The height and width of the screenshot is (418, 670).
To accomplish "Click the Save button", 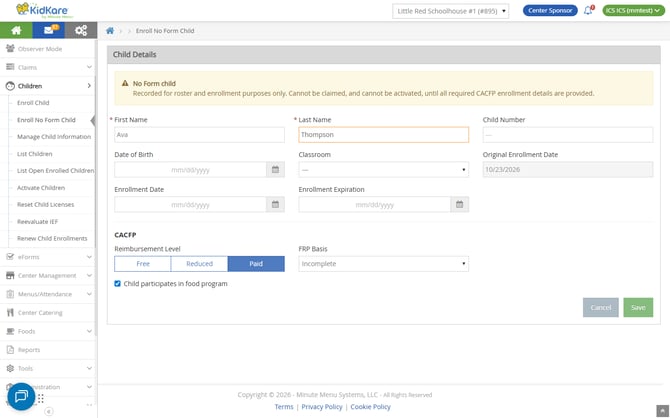I will [638, 307].
